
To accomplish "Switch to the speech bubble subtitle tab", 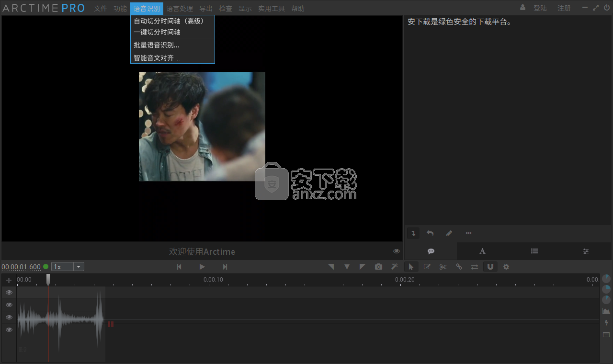I will [431, 251].
